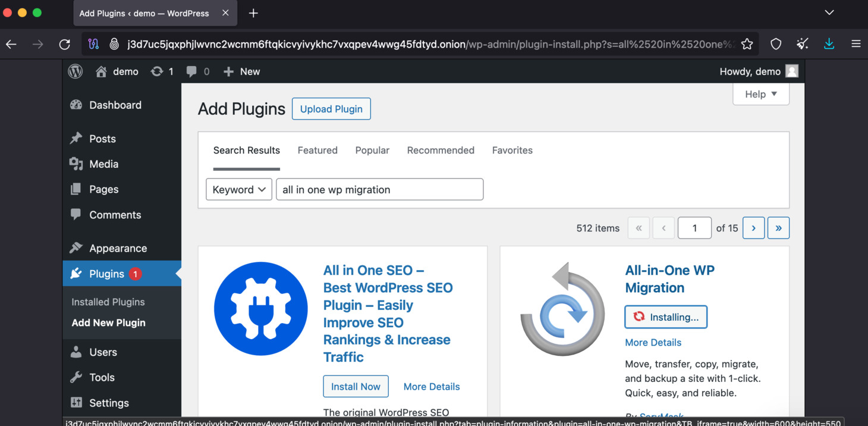Expand the Help dropdown tab
Screen dimensions: 868x426
coord(761,94)
